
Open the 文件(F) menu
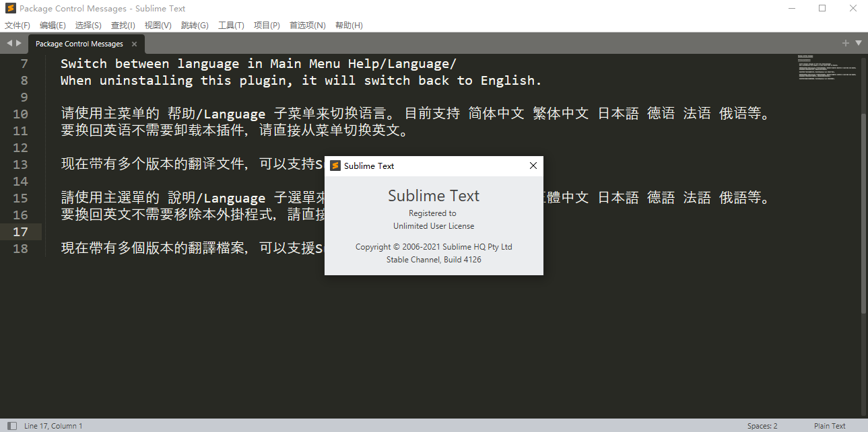(18, 26)
